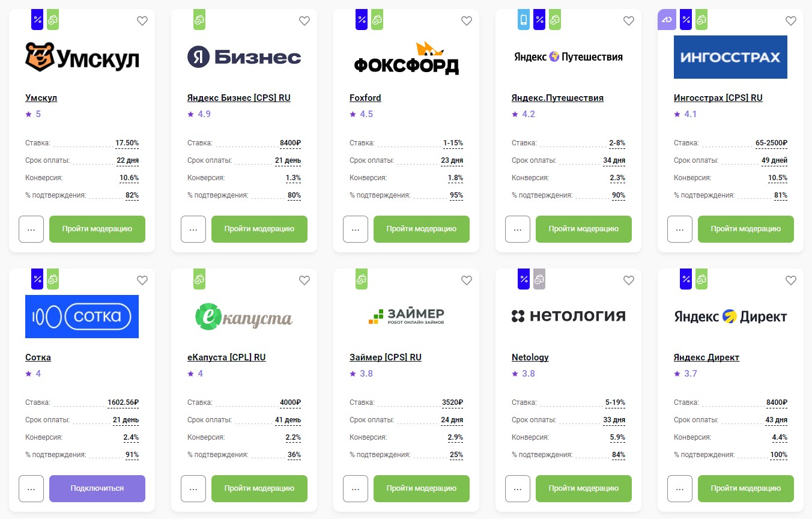The width and height of the screenshot is (812, 519).
Task: Click the gray coins badge on Netology card
Action: pos(539,279)
